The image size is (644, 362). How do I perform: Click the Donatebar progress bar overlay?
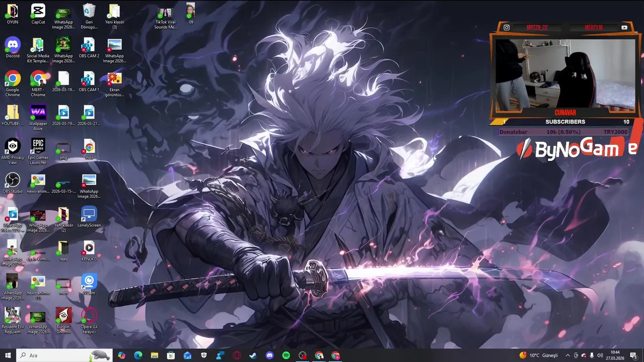point(562,132)
